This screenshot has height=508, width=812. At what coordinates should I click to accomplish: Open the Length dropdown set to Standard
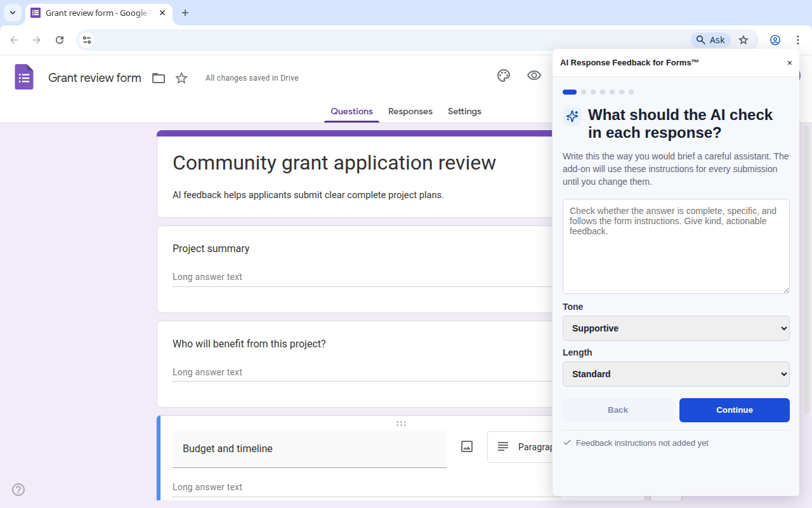click(676, 374)
